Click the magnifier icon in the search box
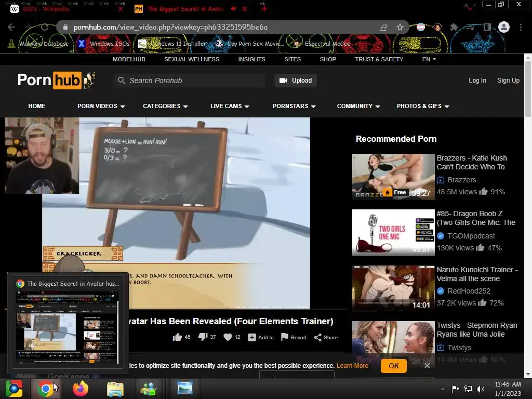The height and width of the screenshot is (399, 532). coord(121,81)
